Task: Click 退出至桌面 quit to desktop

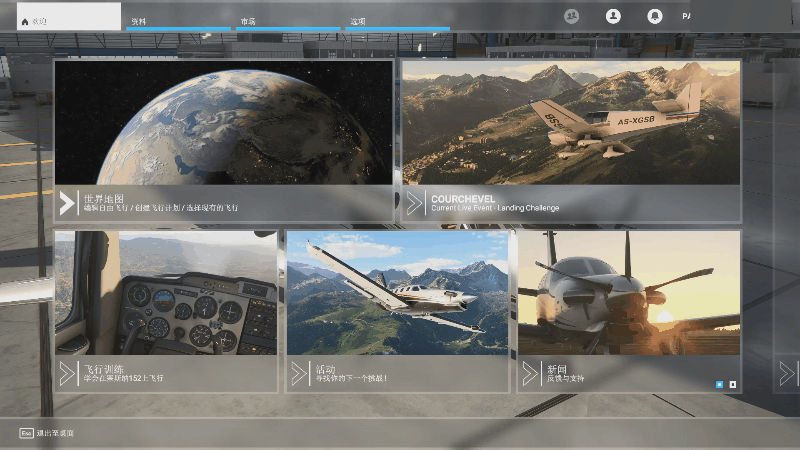Action: click(55, 433)
